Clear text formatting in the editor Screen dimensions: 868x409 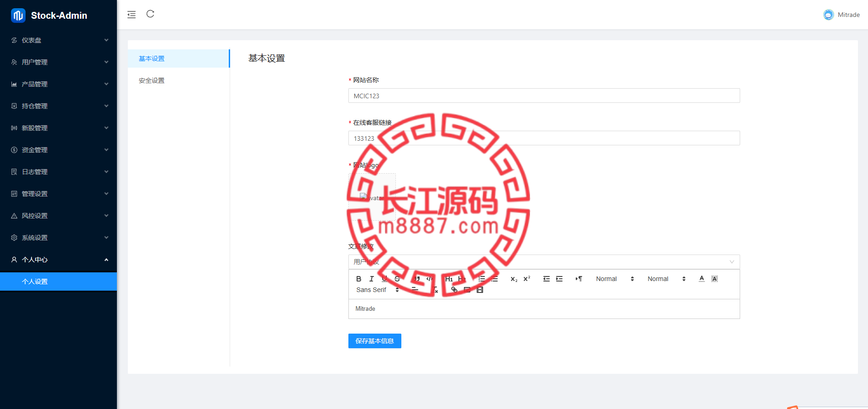tap(435, 290)
